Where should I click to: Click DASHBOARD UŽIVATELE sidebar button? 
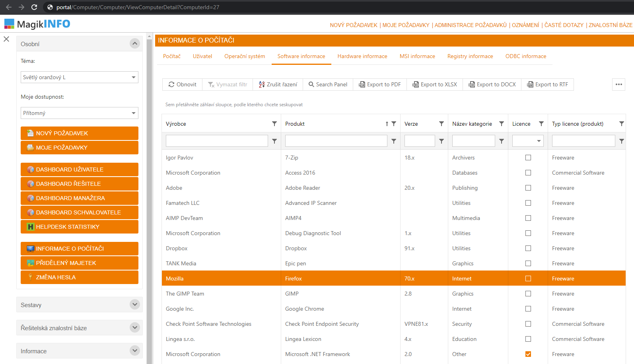pyautogui.click(x=80, y=169)
